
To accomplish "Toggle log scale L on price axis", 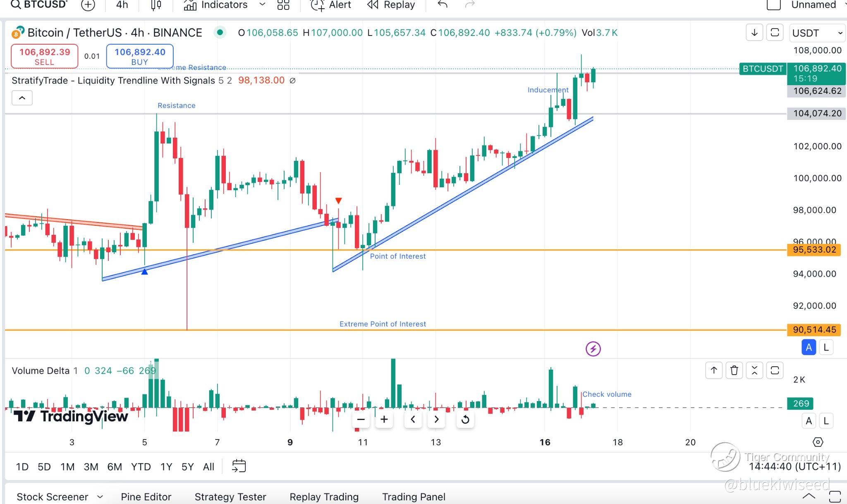I will (826, 348).
